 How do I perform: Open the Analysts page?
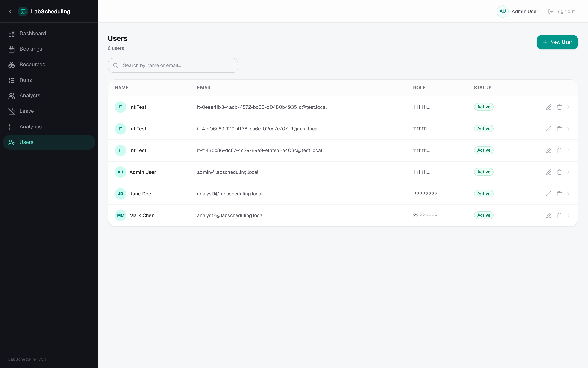(x=49, y=96)
